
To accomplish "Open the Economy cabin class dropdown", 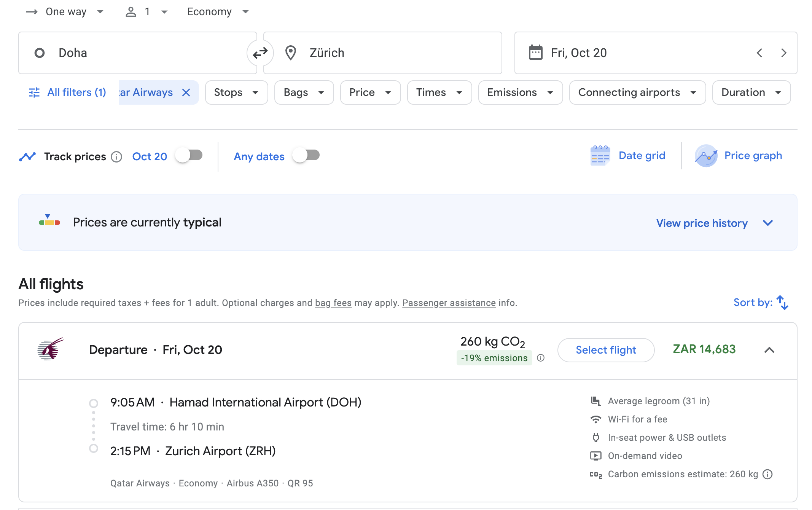I will (x=218, y=12).
